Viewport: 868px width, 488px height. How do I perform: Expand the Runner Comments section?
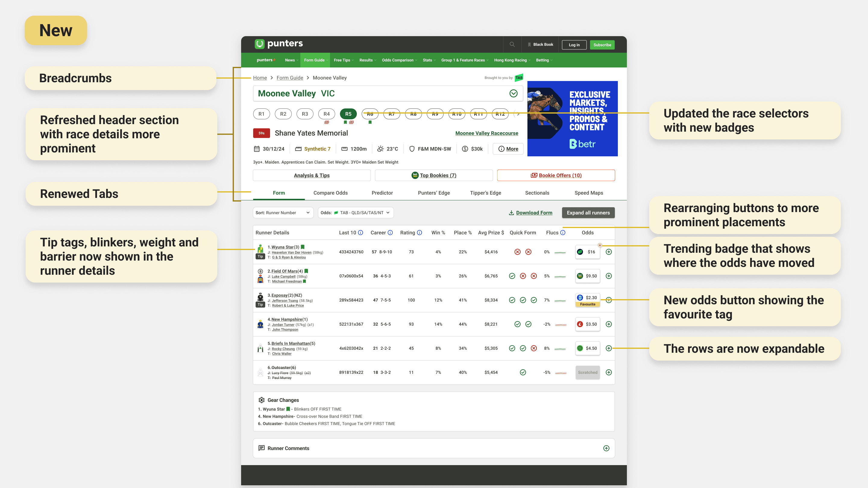tap(606, 448)
